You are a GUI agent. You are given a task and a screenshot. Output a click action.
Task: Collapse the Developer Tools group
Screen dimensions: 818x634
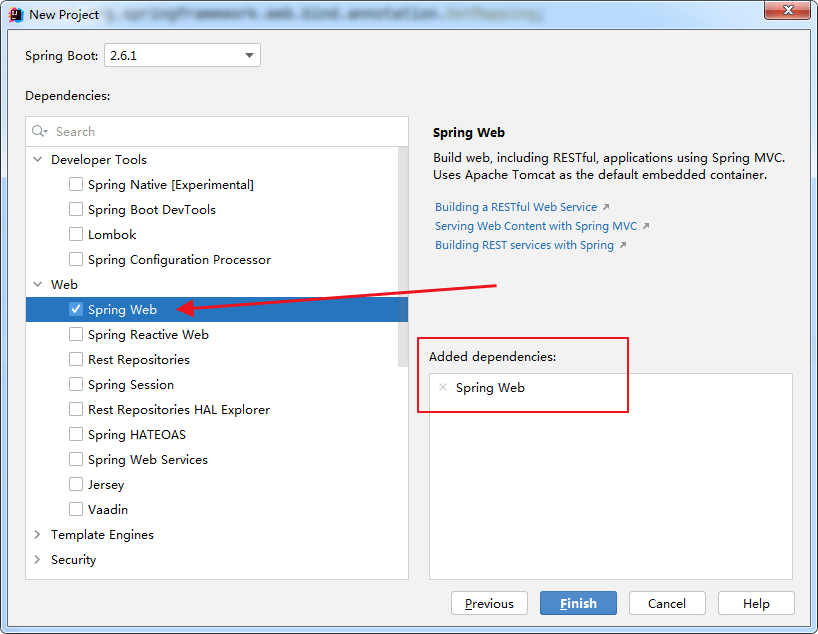click(x=38, y=159)
